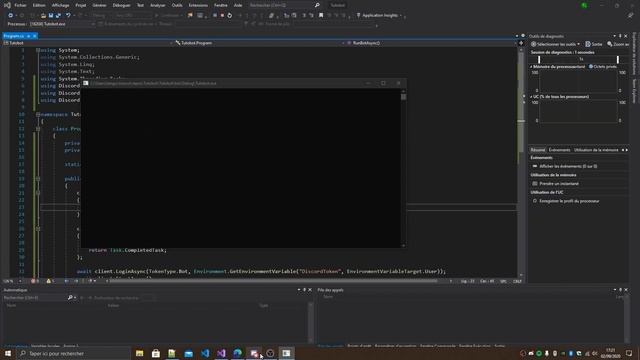Open the Projet menu

click(x=81, y=5)
